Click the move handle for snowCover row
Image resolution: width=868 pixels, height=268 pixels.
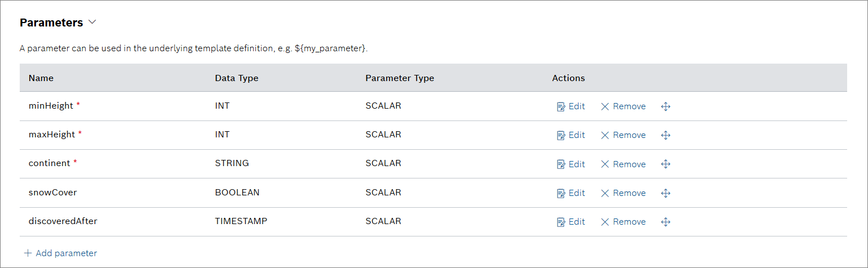[665, 193]
